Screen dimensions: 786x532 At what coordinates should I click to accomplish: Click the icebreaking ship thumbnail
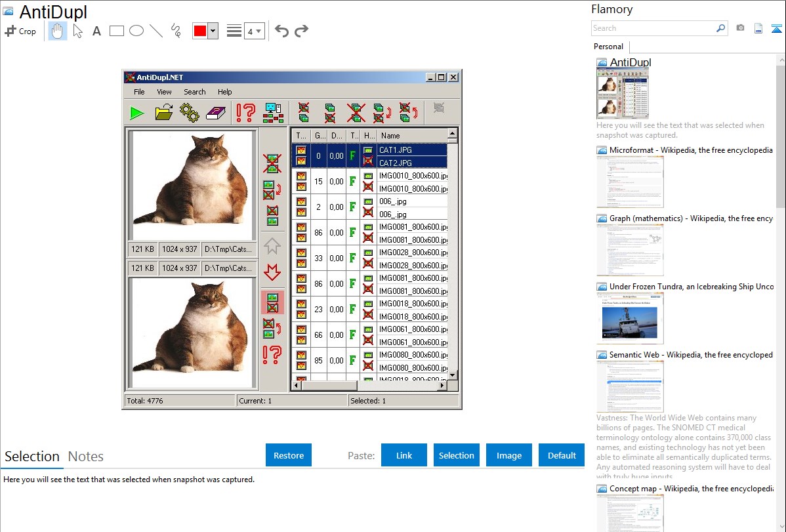(x=630, y=318)
